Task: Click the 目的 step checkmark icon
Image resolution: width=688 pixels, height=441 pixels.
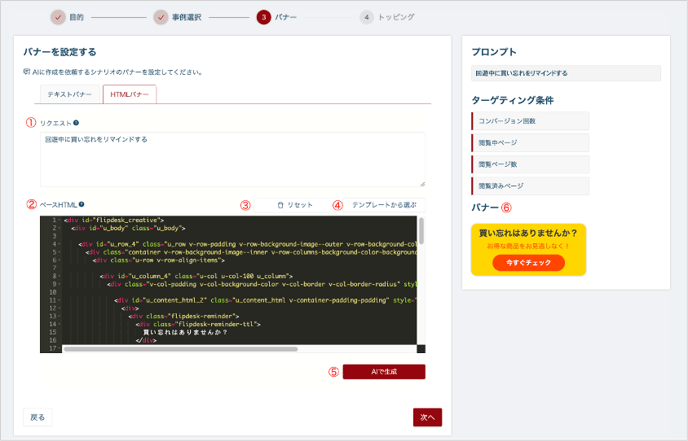Action: point(58,18)
